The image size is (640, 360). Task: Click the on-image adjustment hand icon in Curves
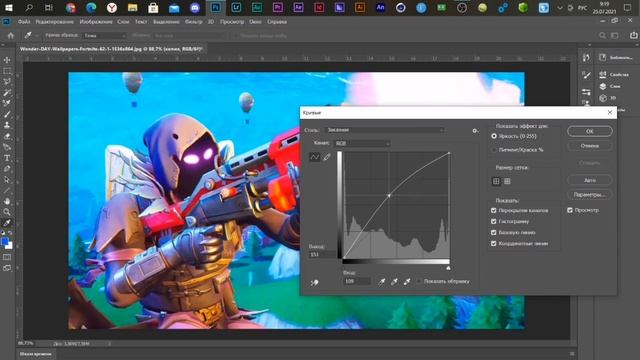(x=314, y=282)
